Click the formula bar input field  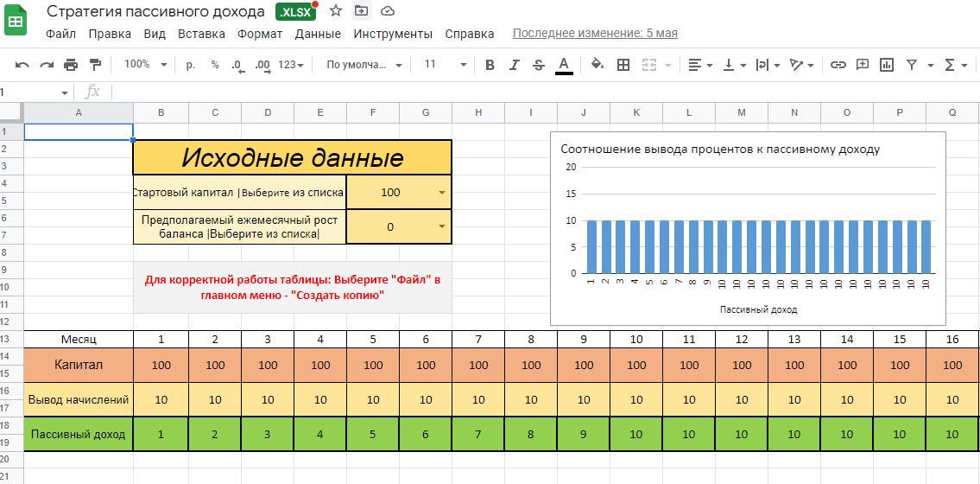point(518,92)
